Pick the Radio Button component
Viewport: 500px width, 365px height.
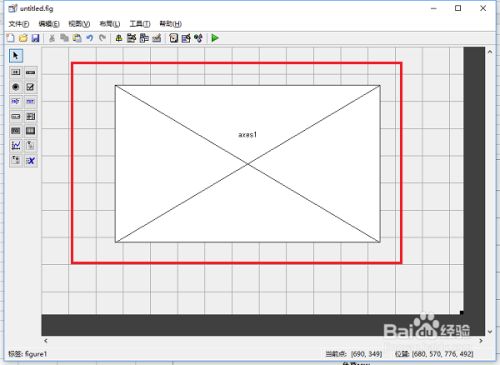16,87
